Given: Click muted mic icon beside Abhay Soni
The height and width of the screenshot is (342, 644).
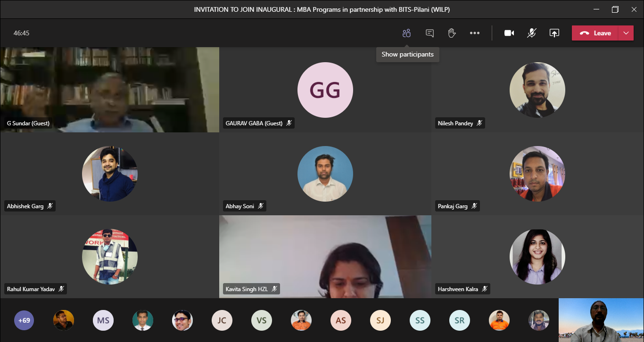Looking at the screenshot, I should [260, 206].
